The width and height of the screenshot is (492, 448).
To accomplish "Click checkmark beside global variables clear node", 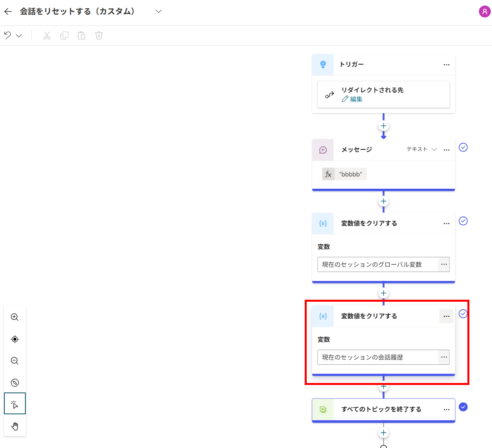I will coord(463,221).
